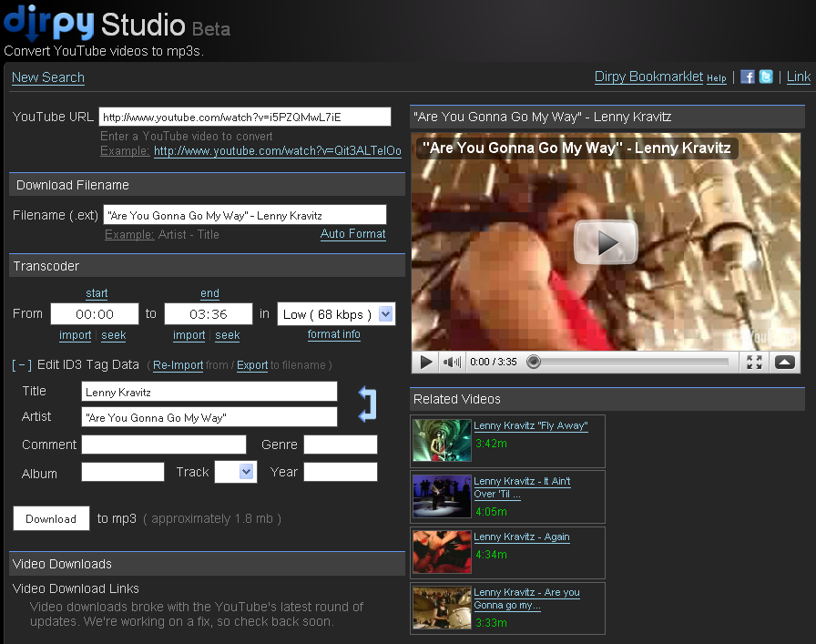
Task: Click the 3:42m duration text
Action: pos(491,444)
